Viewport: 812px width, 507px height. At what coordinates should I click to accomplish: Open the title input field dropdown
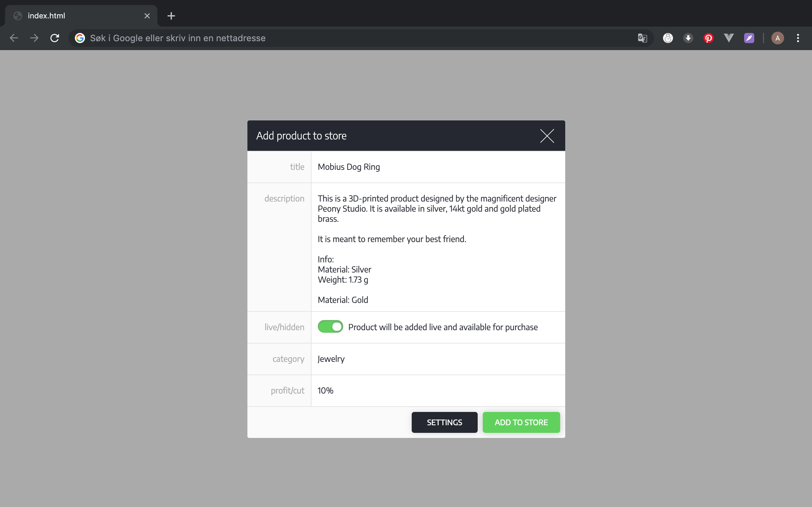[x=437, y=166]
